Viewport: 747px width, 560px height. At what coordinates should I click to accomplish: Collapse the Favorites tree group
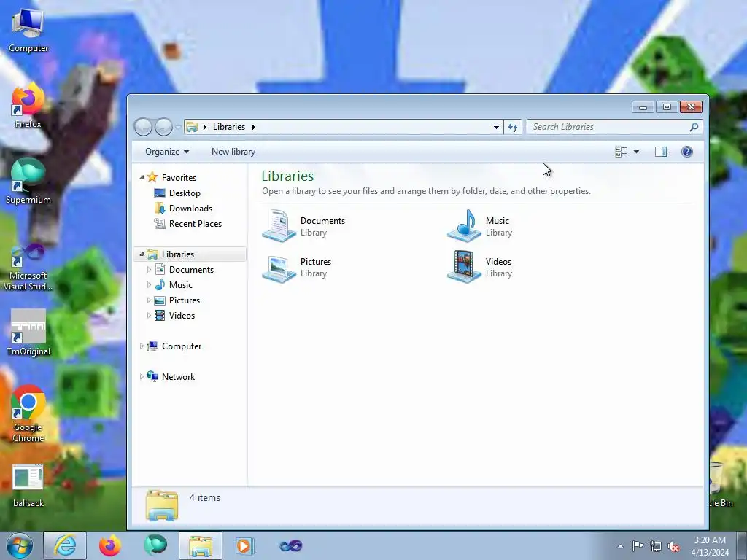pos(142,178)
